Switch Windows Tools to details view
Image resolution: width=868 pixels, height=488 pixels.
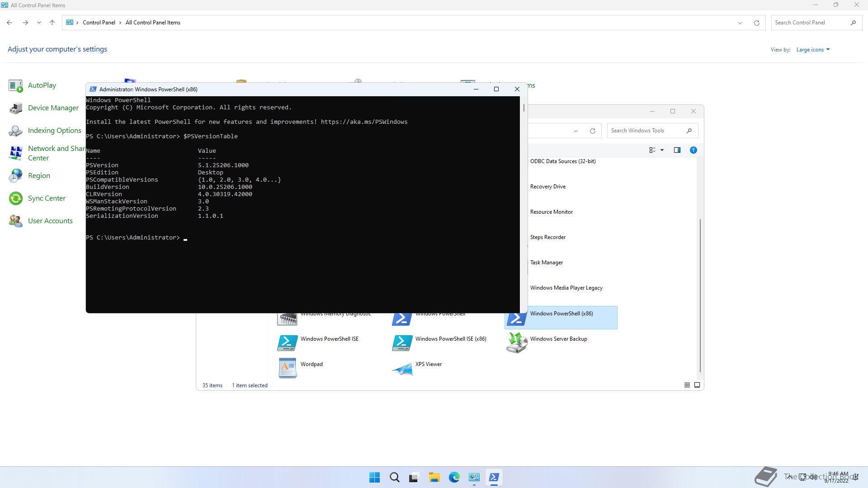[x=687, y=385]
